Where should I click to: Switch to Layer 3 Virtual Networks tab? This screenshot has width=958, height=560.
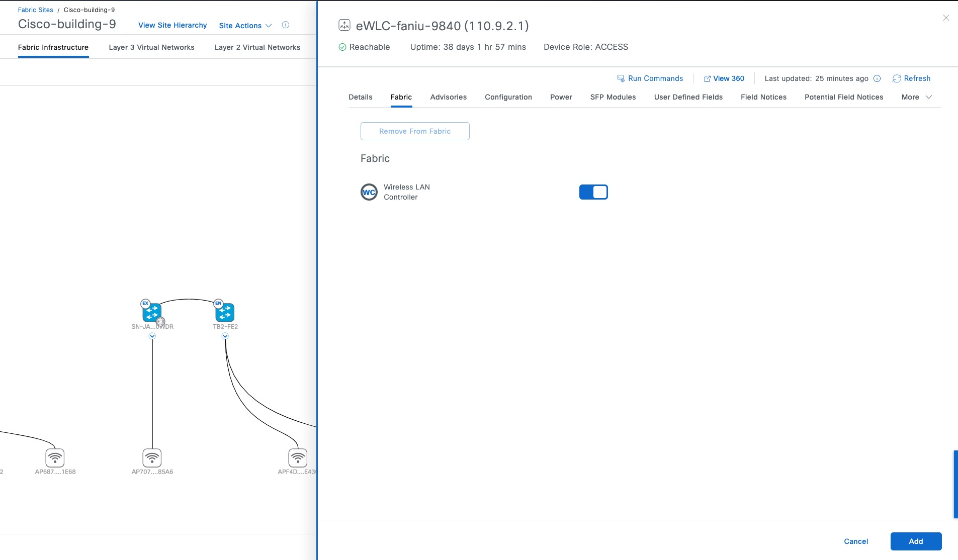[151, 47]
